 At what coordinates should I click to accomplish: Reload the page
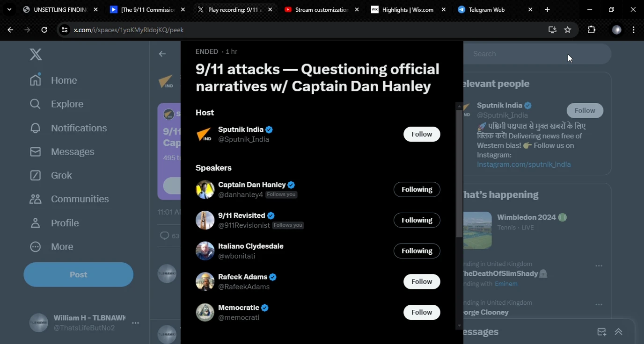pos(44,30)
